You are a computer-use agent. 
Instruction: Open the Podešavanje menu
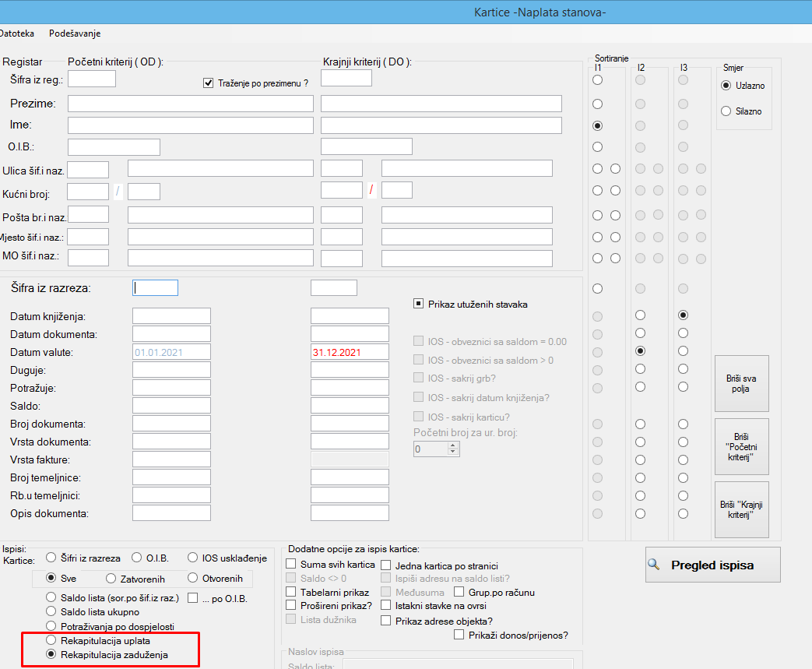click(75, 33)
